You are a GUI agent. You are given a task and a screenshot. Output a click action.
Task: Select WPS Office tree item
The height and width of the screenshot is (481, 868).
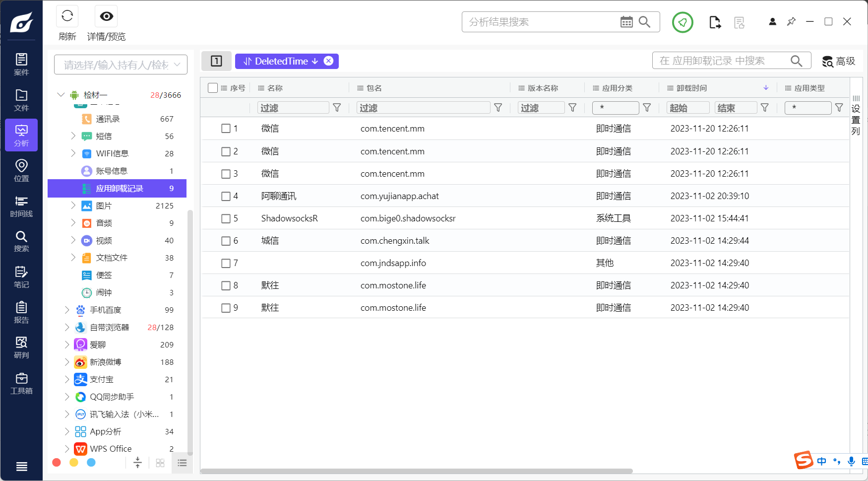117,449
